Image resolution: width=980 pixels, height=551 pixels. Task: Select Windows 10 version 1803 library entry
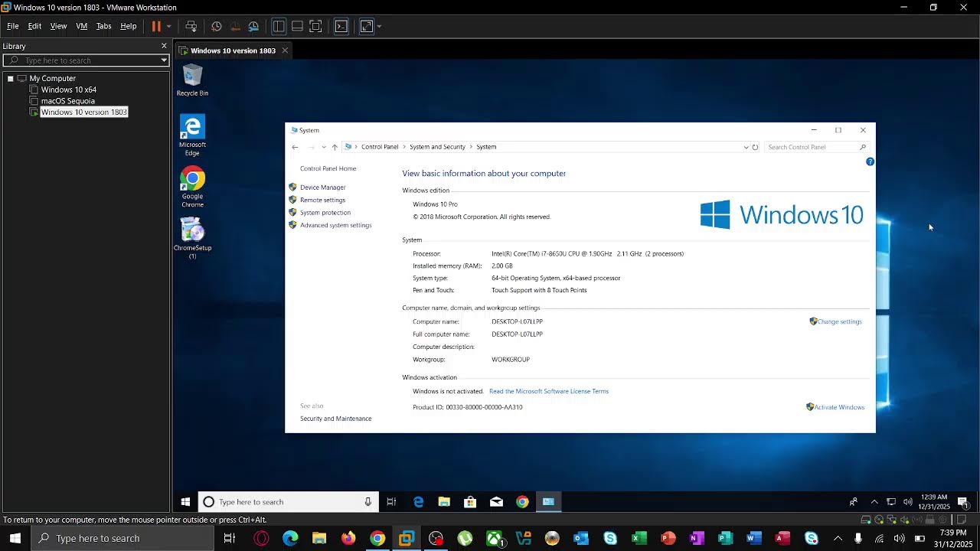pyautogui.click(x=83, y=112)
